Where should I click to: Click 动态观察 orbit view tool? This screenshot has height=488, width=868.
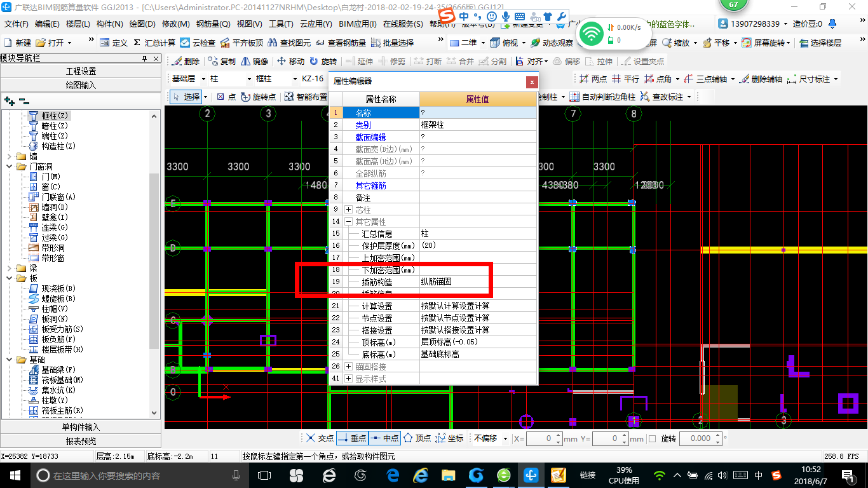coord(552,43)
